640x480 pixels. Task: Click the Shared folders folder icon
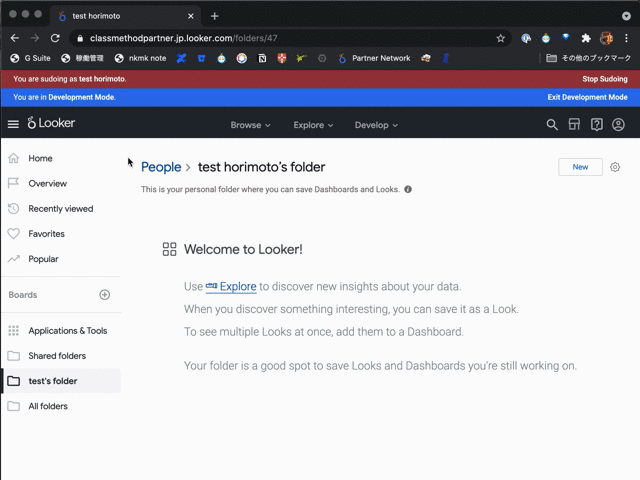(13, 356)
